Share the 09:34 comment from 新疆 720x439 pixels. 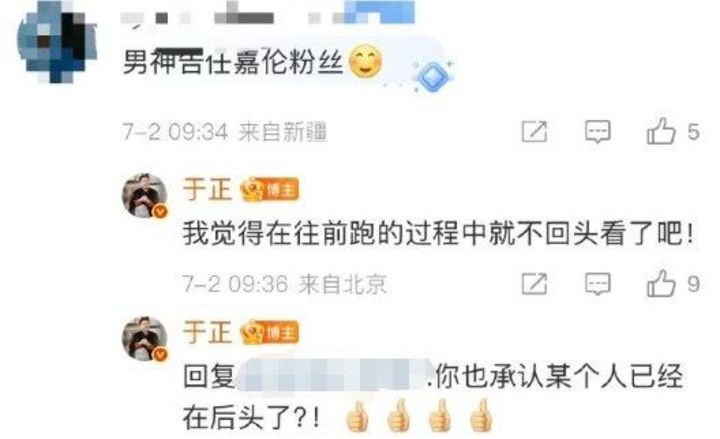[534, 132]
